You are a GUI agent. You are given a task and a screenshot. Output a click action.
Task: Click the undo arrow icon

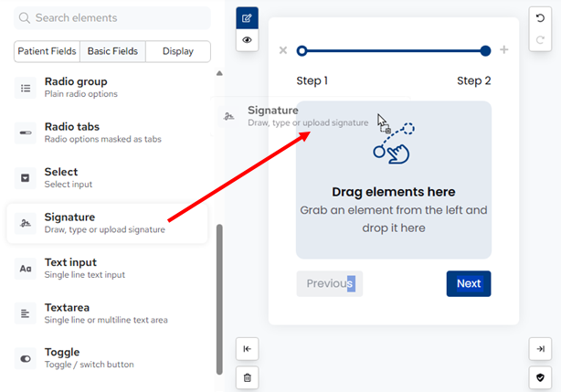pos(540,18)
